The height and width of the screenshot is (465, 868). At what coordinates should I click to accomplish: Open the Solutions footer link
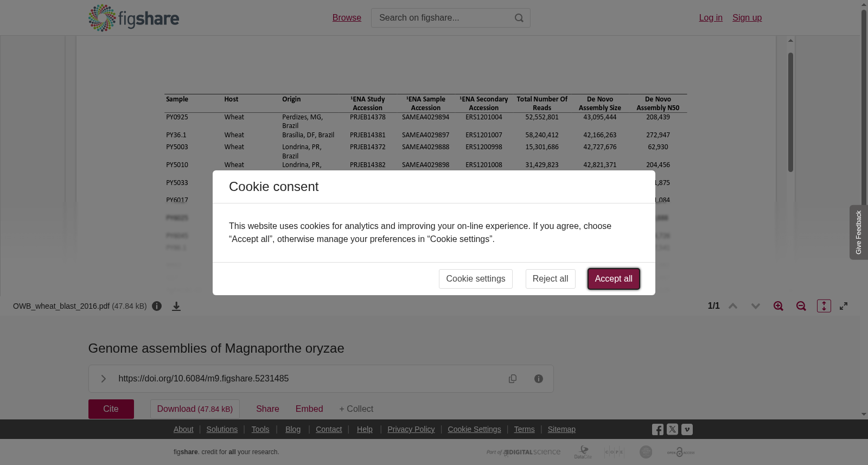222,429
